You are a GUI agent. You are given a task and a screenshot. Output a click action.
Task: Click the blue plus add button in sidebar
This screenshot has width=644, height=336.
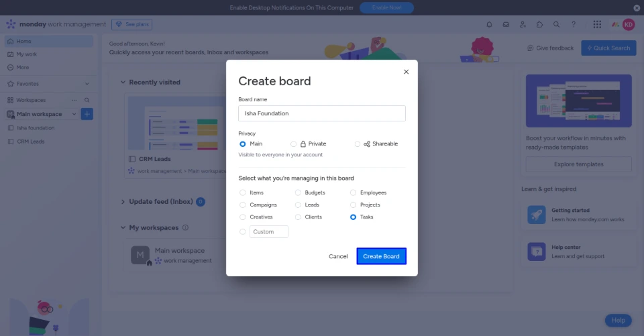tap(87, 114)
